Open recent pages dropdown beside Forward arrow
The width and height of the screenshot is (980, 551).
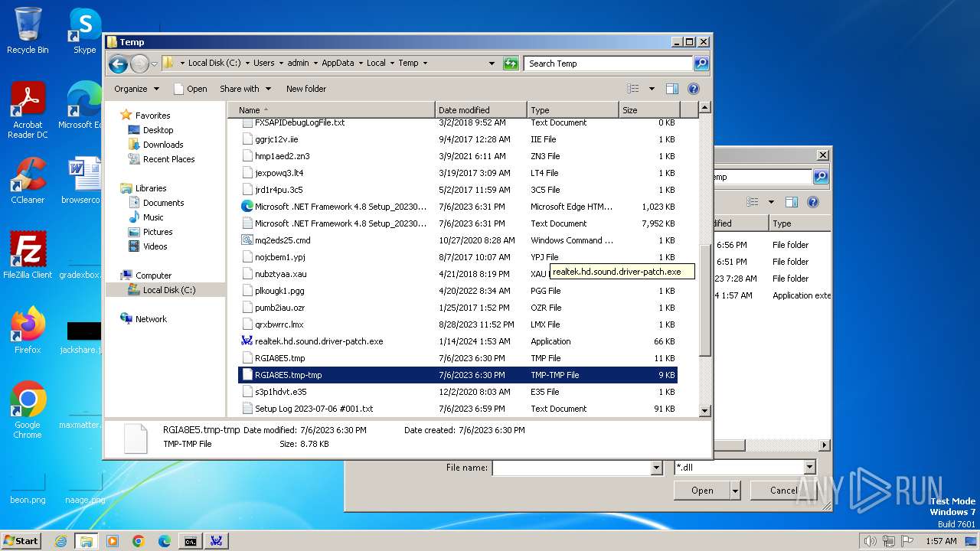pos(155,64)
